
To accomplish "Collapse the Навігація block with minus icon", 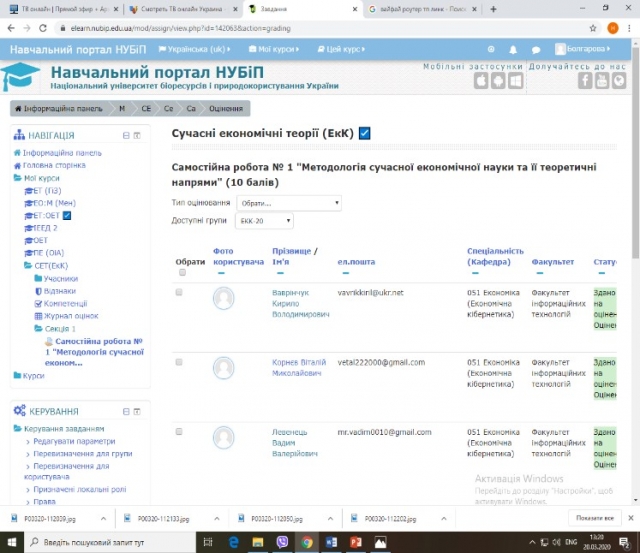I will pyautogui.click(x=125, y=135).
